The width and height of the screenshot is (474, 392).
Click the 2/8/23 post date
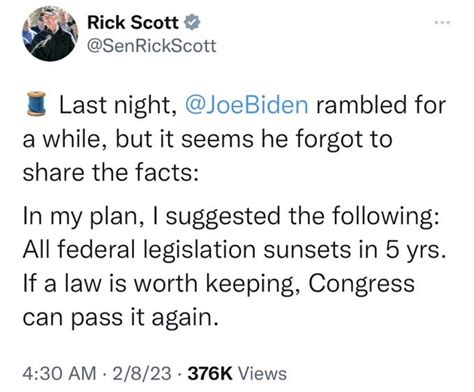[142, 374]
